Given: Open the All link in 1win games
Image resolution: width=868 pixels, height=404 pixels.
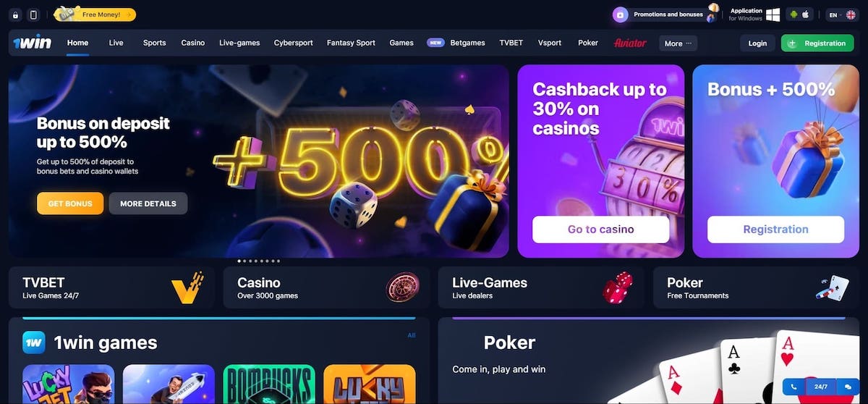Looking at the screenshot, I should coord(412,335).
